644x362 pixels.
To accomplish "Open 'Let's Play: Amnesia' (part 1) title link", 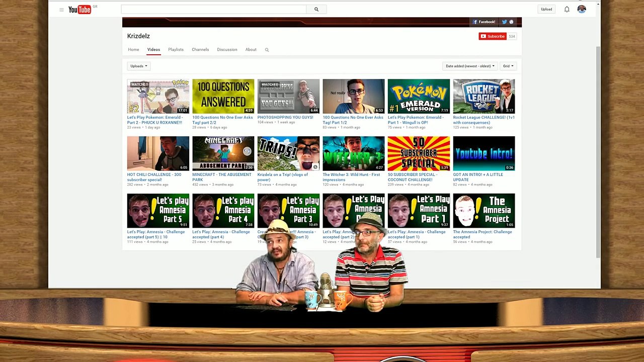I will (x=417, y=235).
